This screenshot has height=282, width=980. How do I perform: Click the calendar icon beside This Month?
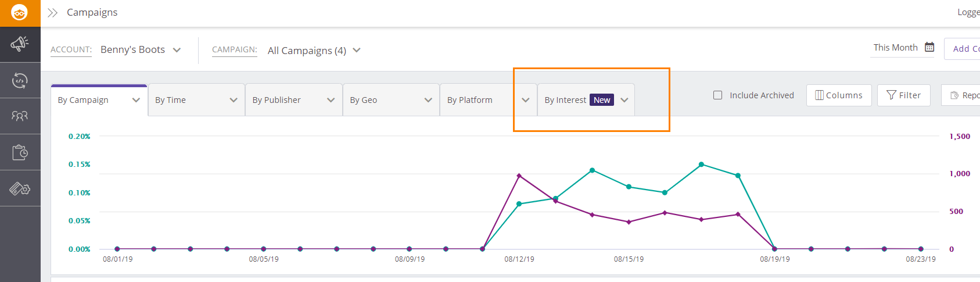pyautogui.click(x=929, y=47)
